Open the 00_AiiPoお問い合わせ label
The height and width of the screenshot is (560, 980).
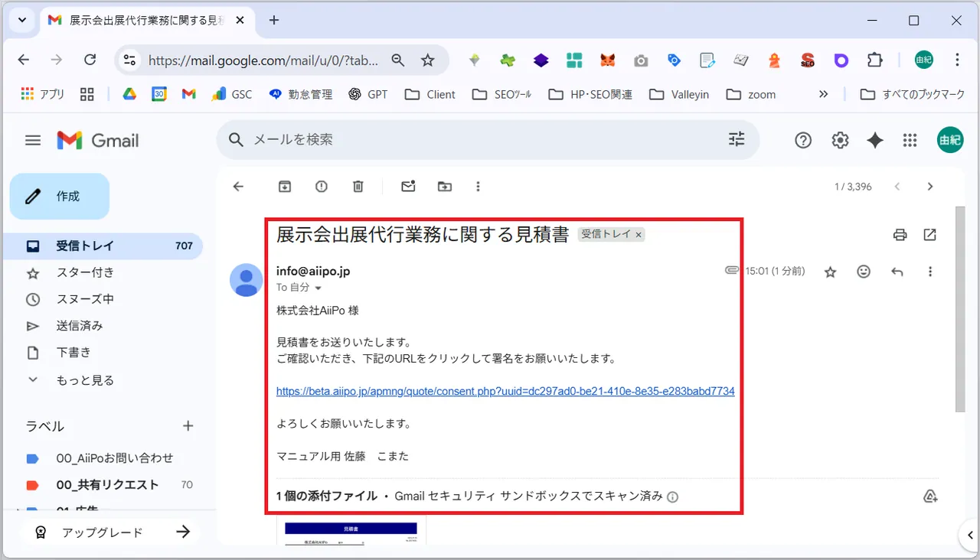[x=115, y=458]
